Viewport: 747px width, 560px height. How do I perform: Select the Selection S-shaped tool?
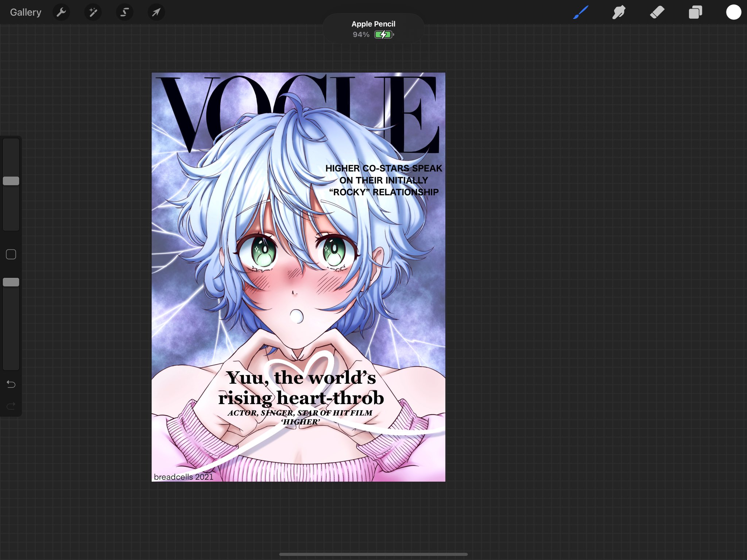pyautogui.click(x=124, y=12)
